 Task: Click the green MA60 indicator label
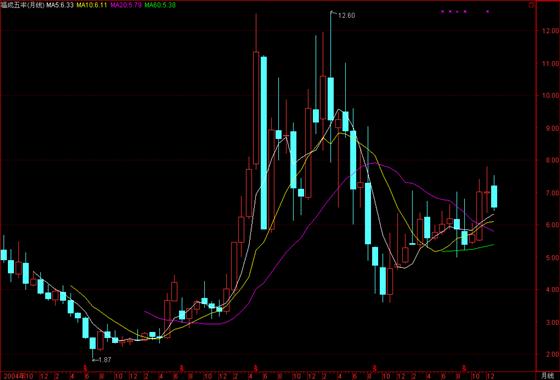click(x=160, y=5)
